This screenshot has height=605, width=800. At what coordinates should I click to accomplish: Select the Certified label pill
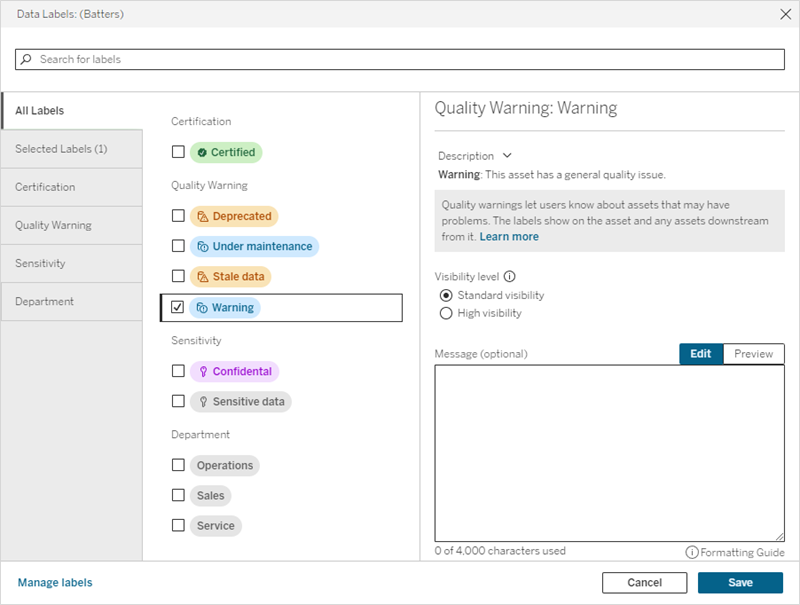226,153
